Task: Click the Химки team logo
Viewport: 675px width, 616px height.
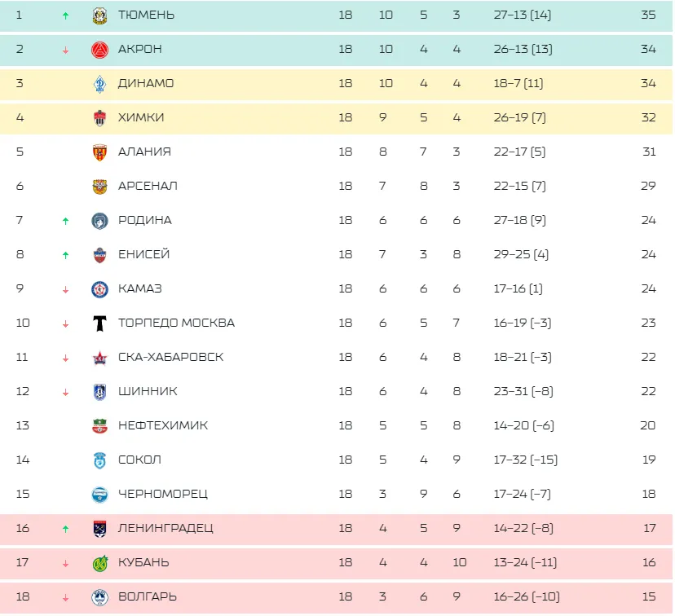Action: pos(100,118)
